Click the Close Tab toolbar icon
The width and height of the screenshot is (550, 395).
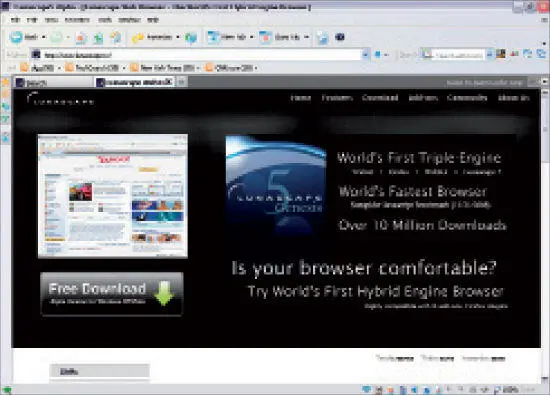pos(266,37)
